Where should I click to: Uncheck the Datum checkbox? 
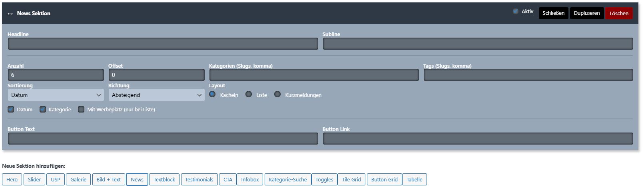(x=11, y=109)
